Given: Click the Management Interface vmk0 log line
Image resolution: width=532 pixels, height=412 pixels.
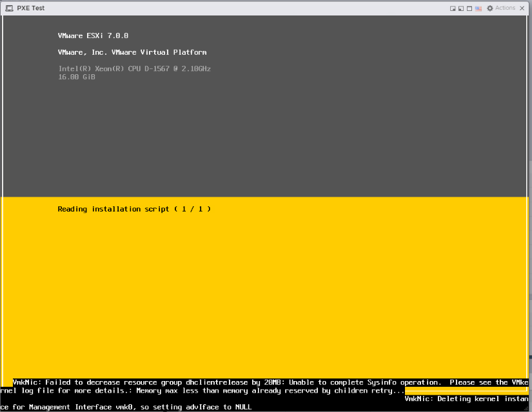Looking at the screenshot, I should 126,407.
